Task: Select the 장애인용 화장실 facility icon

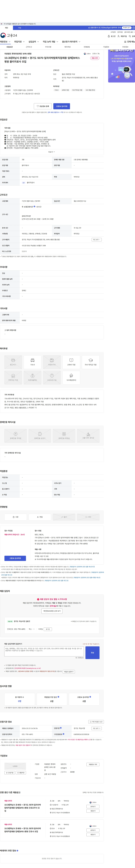Action: click(64, 436)
